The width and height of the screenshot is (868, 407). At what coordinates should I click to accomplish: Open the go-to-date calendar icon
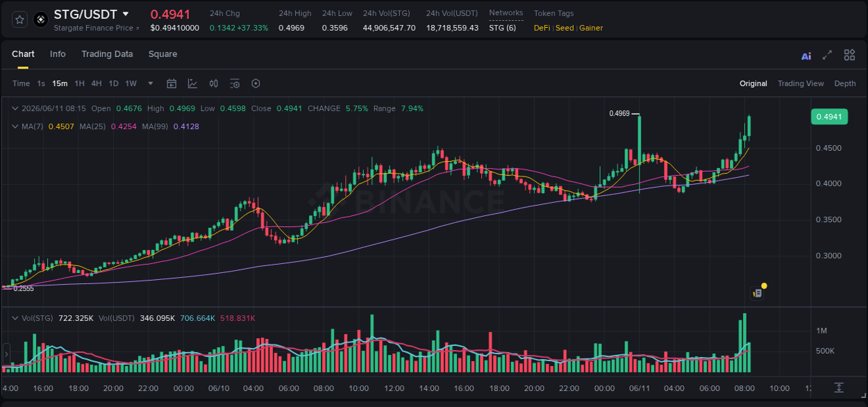pyautogui.click(x=172, y=83)
